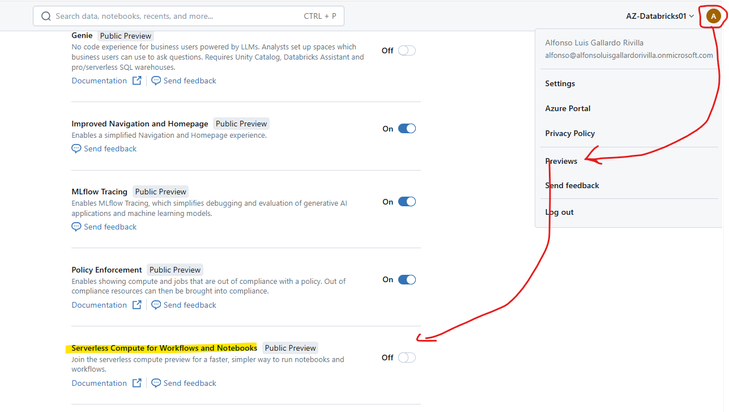Choose Settings in the account menu

[x=560, y=83]
